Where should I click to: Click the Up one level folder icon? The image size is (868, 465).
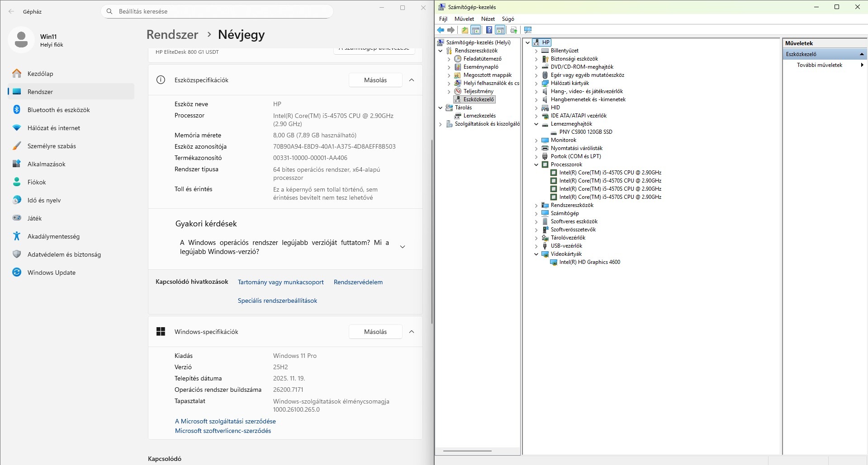[x=465, y=30]
